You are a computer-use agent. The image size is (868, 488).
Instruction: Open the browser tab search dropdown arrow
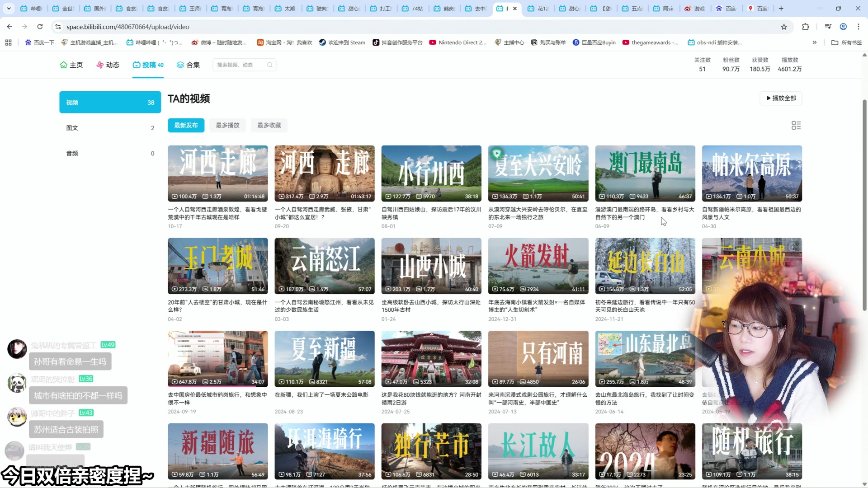pyautogui.click(x=9, y=8)
